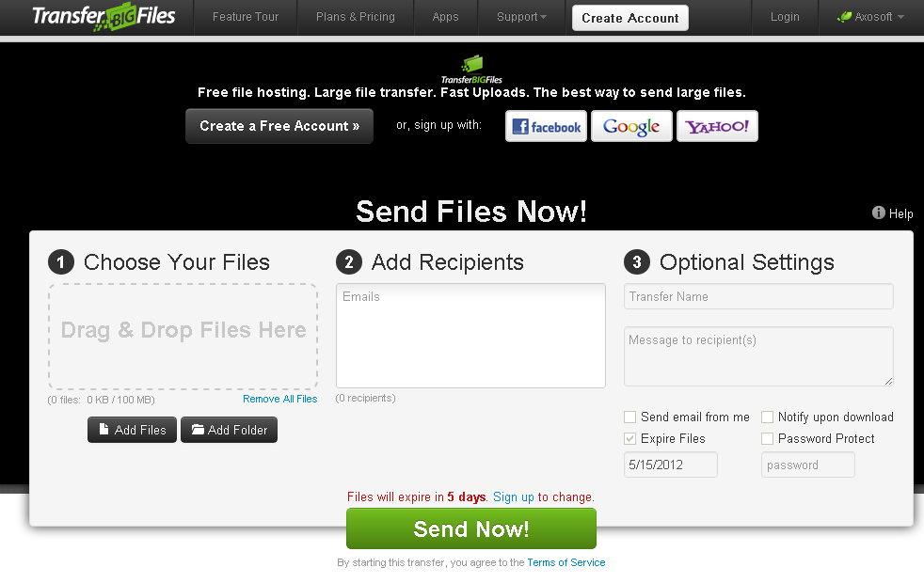Click the small TransferBigFiles center logo

point(471,71)
